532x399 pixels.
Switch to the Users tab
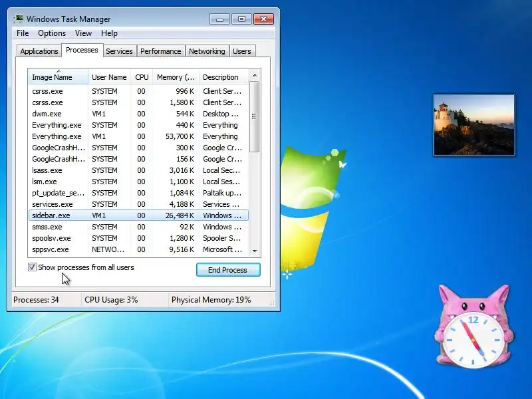(242, 51)
